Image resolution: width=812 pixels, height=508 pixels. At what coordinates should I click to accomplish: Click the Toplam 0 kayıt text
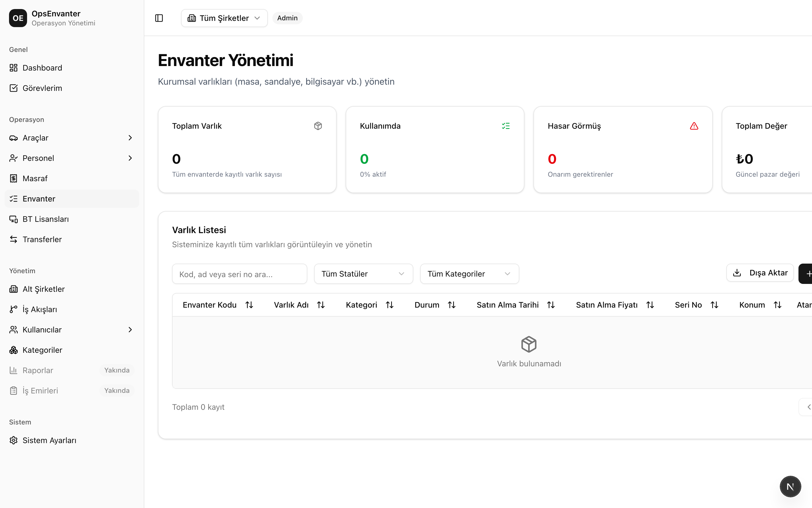point(198,407)
